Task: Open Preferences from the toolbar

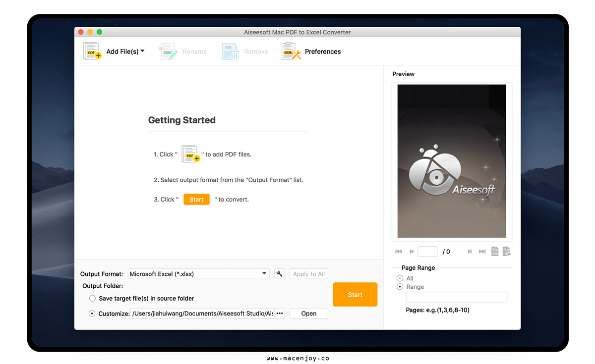Action: click(311, 52)
